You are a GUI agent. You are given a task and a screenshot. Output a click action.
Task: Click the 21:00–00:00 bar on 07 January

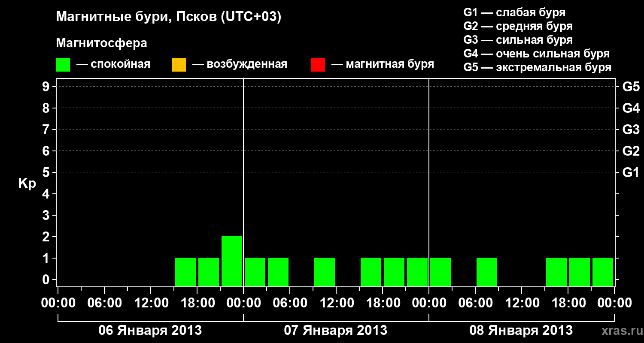click(417, 272)
